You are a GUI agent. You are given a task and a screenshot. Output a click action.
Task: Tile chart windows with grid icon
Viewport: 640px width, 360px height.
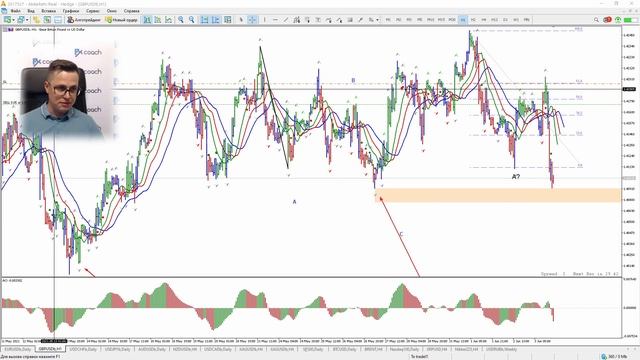tap(227, 20)
